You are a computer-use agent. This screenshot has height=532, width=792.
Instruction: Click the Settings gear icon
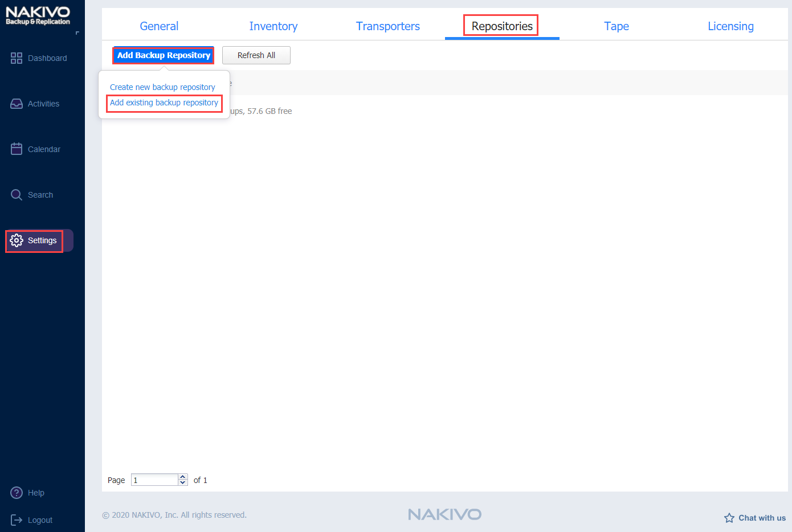point(17,240)
